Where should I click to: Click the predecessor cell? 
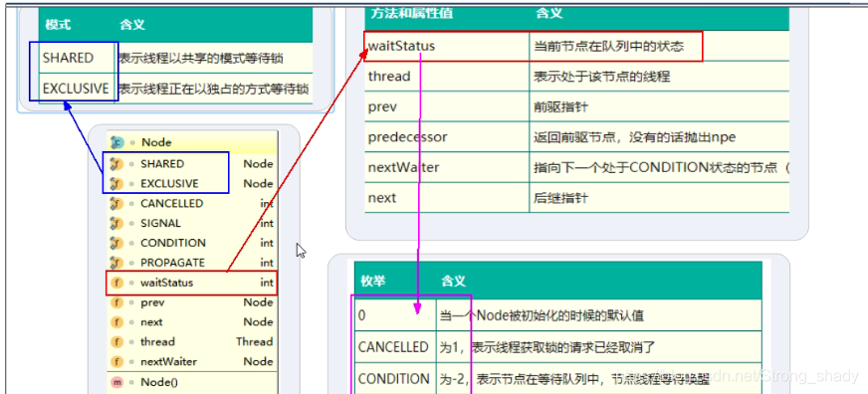click(447, 136)
